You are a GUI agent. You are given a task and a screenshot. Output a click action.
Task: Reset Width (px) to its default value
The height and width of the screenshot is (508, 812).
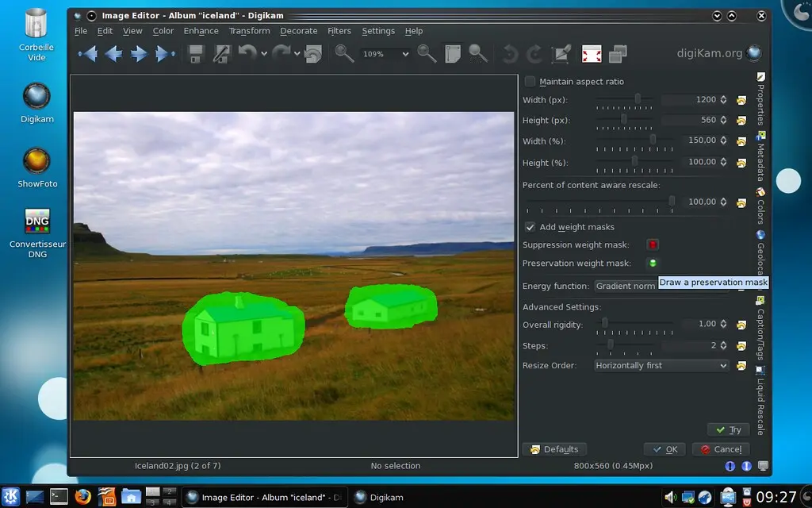point(741,100)
